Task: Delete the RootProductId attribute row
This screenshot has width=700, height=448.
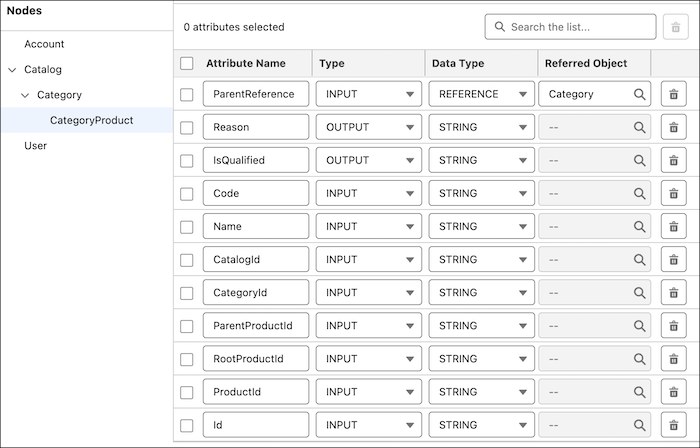Action: click(673, 358)
